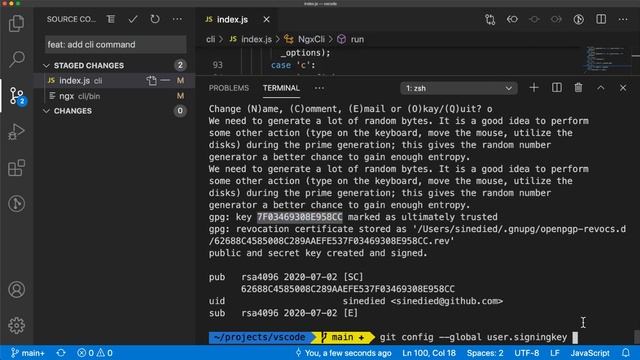This screenshot has width=640, height=360.
Task: Click the 'You, a few seconds ago' blame
Action: pos(343,353)
